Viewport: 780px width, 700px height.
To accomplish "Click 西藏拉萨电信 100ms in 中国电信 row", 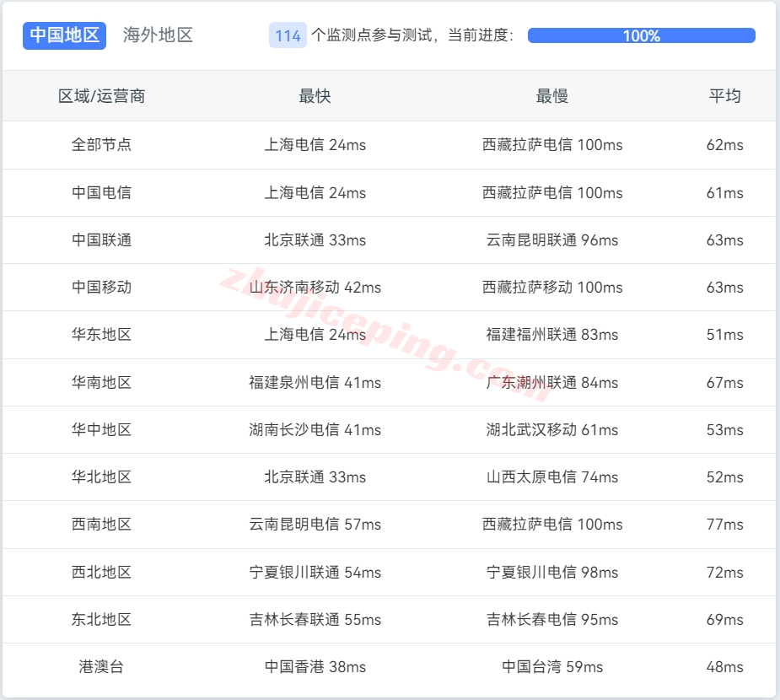I will point(552,192).
